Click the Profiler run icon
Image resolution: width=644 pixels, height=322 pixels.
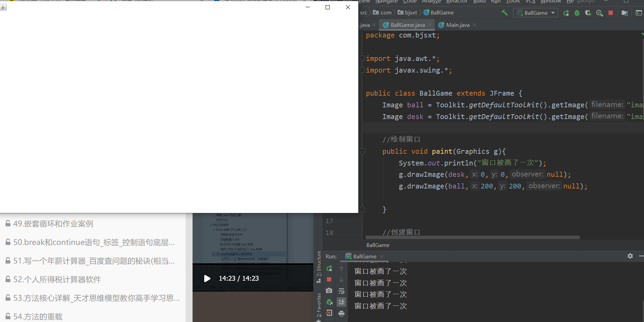point(599,13)
